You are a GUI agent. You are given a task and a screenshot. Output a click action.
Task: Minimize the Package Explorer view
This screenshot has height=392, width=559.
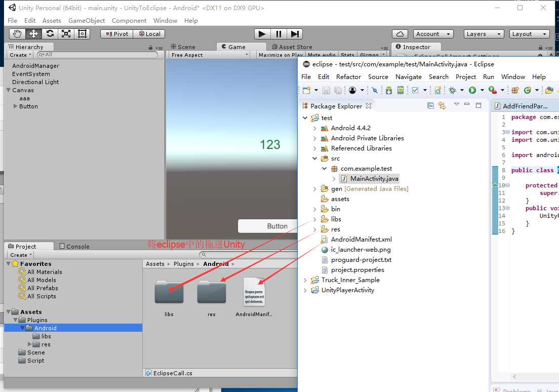[467, 104]
